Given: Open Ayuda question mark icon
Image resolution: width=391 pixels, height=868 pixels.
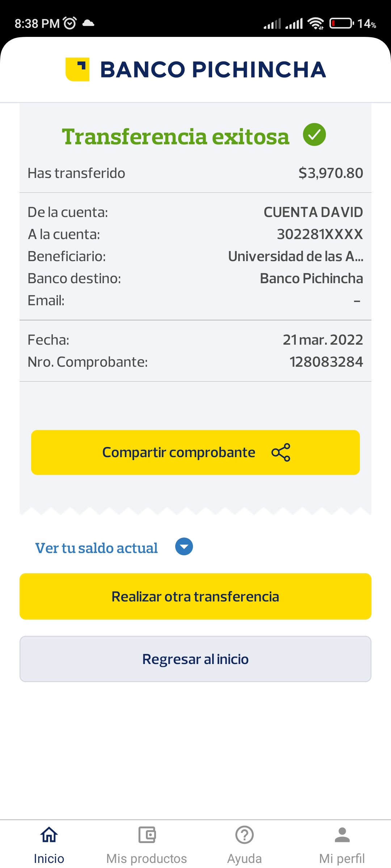Looking at the screenshot, I should point(244,835).
